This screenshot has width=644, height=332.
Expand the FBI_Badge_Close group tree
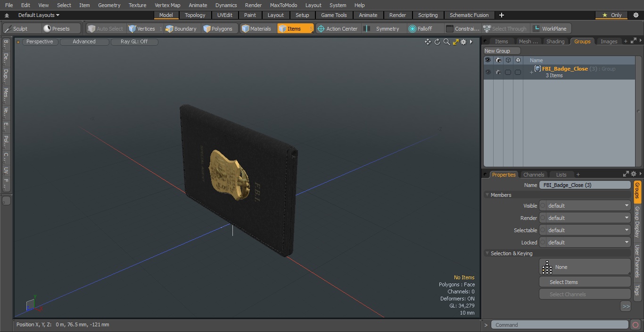(531, 72)
